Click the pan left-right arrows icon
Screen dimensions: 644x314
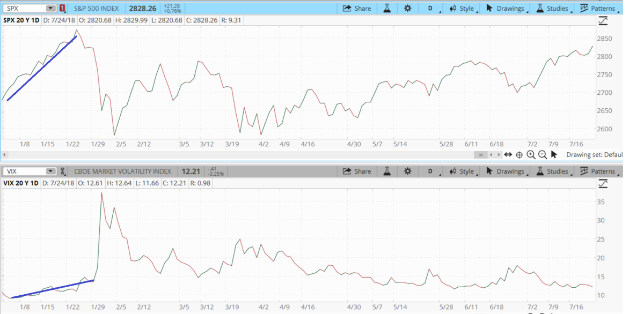[x=508, y=155]
